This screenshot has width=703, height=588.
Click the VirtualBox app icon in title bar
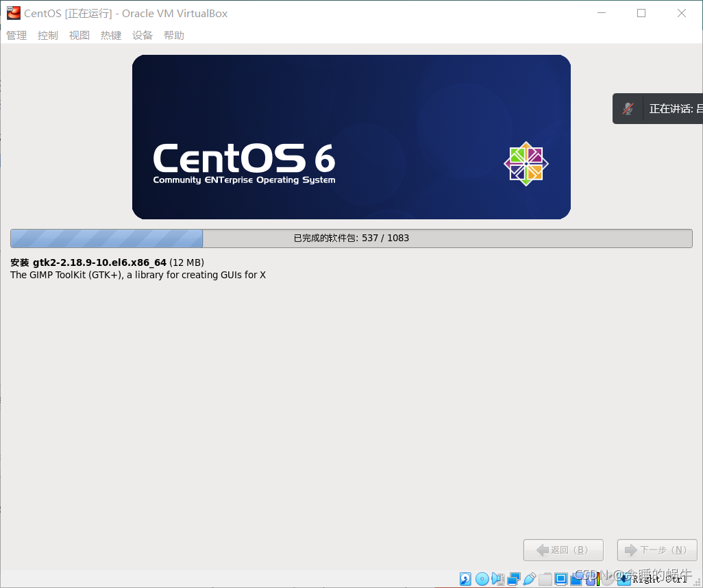pos(14,13)
